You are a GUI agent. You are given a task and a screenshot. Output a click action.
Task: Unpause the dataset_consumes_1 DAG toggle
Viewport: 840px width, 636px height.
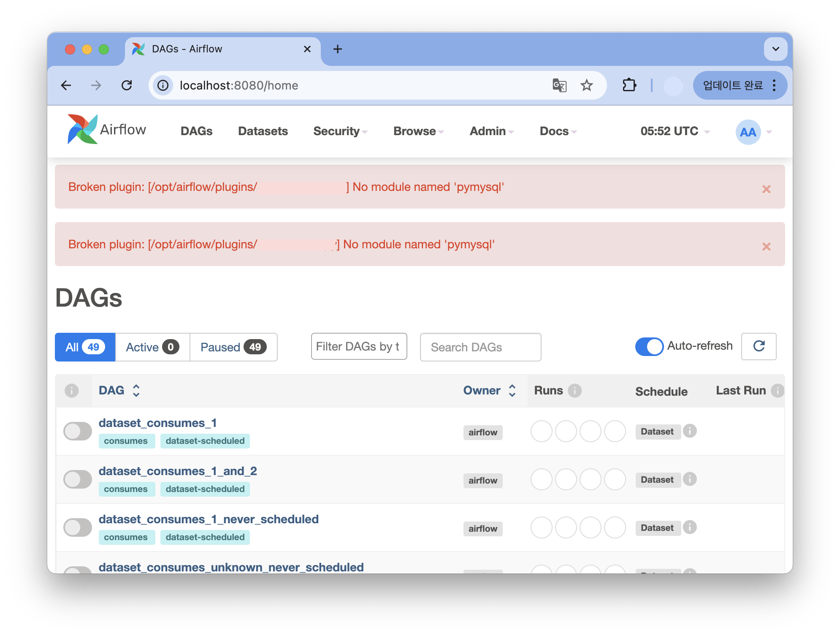point(78,431)
